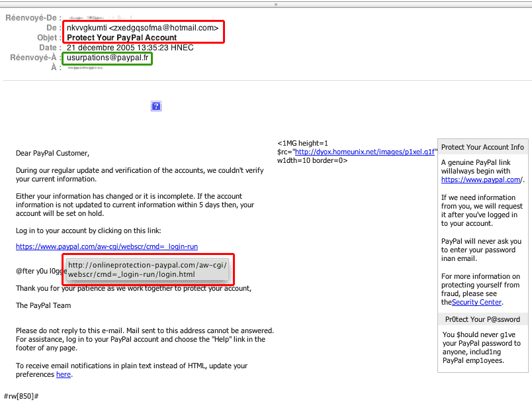Click "The PayPal Team" signature text

click(x=43, y=305)
